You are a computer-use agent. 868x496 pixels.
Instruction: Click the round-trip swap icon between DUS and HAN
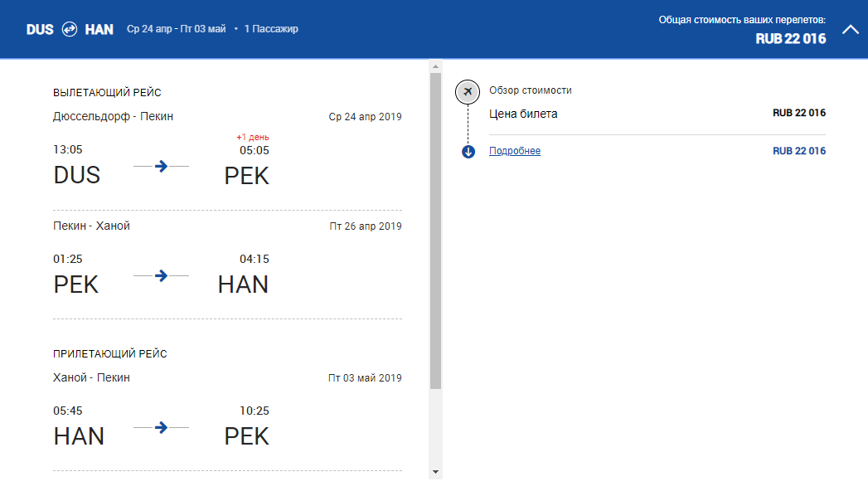(70, 29)
